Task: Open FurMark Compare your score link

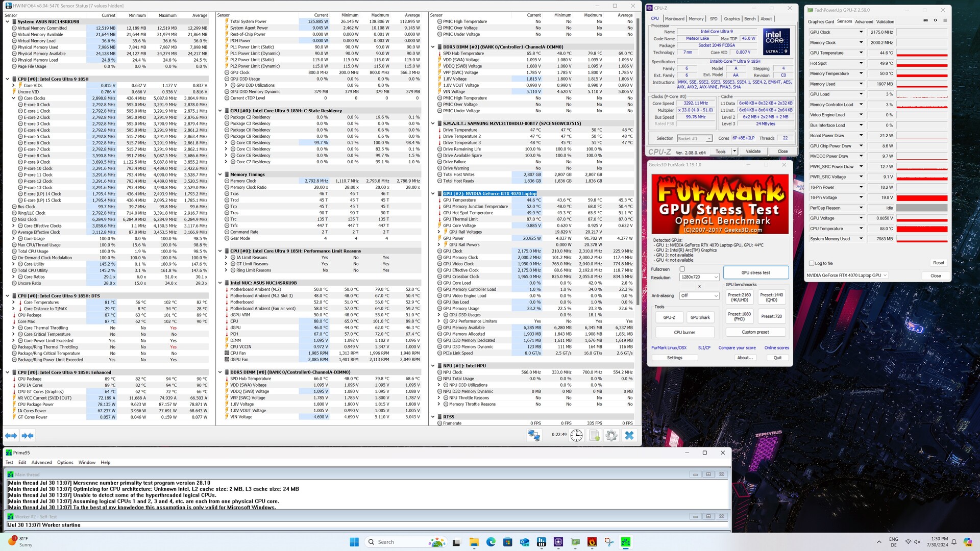Action: pyautogui.click(x=737, y=347)
